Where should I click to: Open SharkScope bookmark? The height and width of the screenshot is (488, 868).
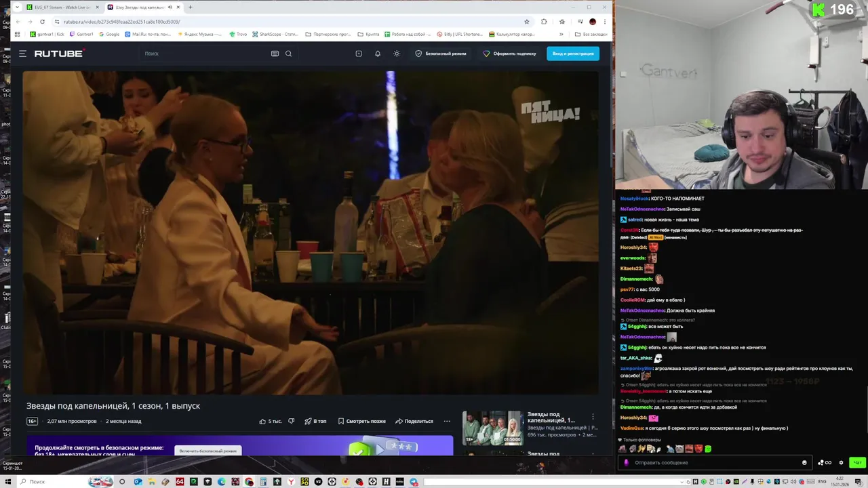[x=275, y=35]
